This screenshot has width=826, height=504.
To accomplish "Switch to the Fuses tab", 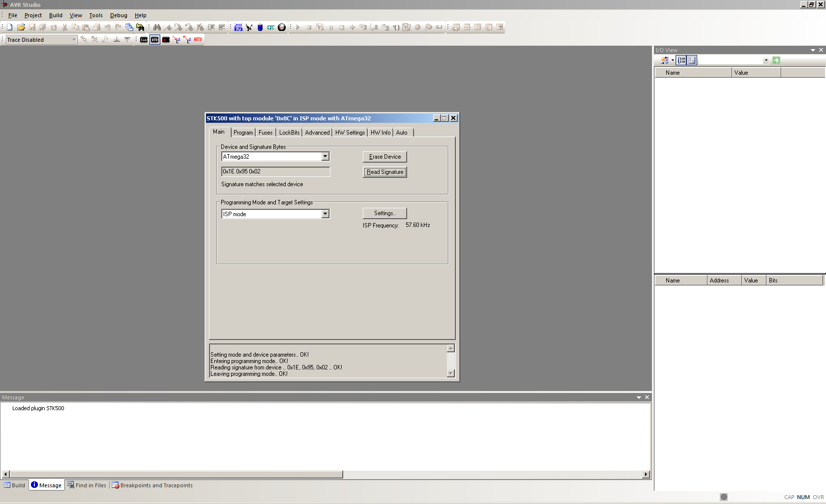I will pos(265,133).
